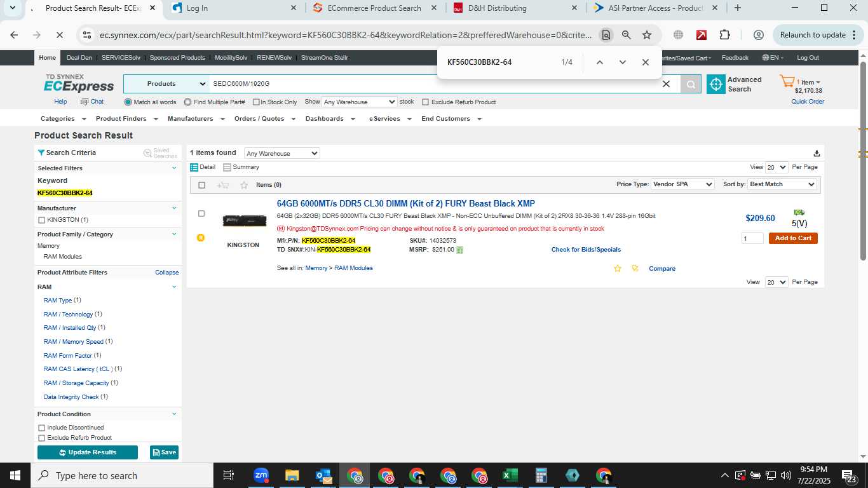Go to next find-in-page match
Image resolution: width=868 pixels, height=488 pixels.
click(x=623, y=62)
